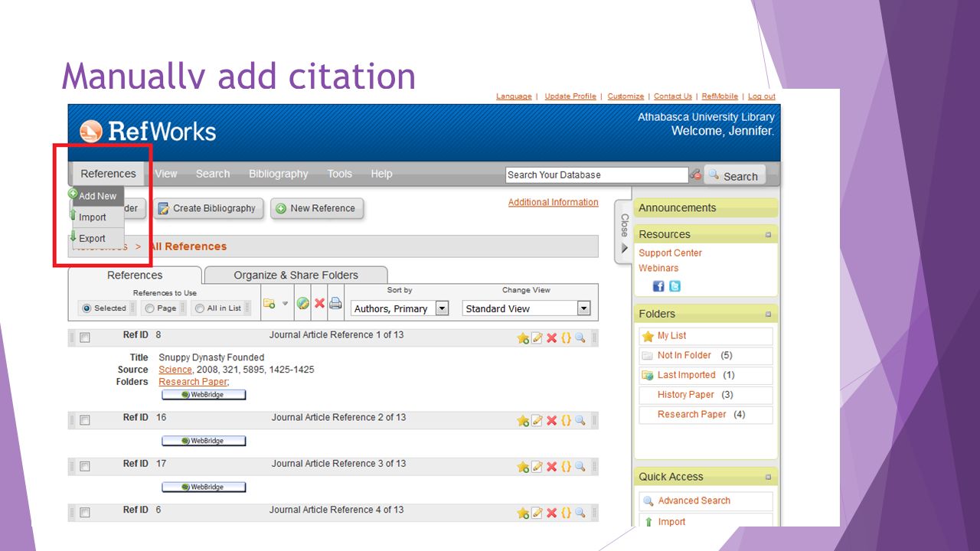This screenshot has height=551, width=980.
Task: Select the 'Selected' radio button
Action: click(87, 308)
